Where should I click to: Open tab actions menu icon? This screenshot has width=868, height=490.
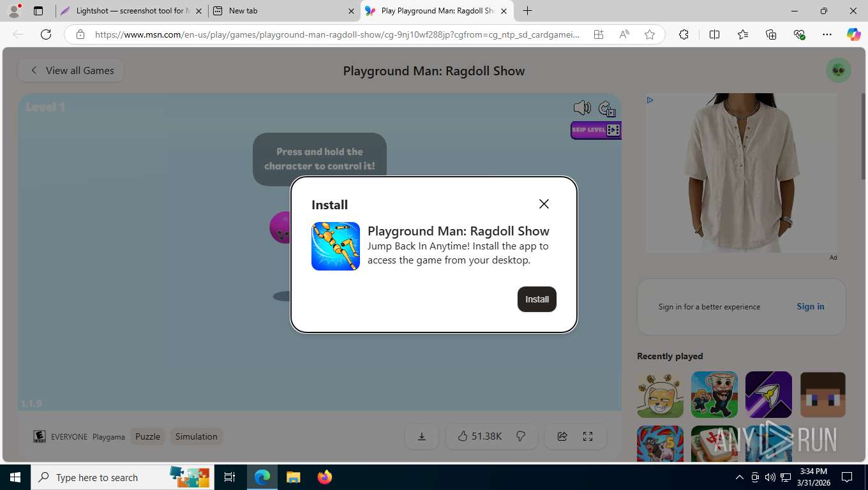pos(38,11)
